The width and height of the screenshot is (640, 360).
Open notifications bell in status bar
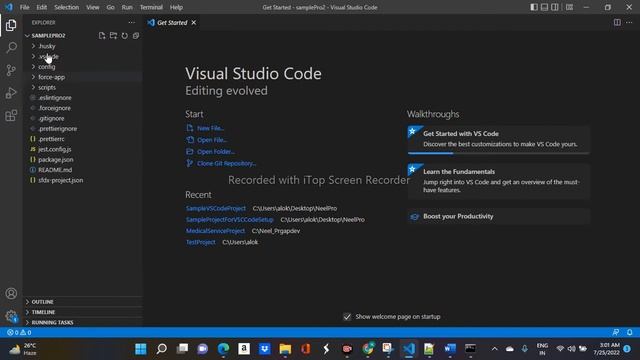tap(629, 333)
